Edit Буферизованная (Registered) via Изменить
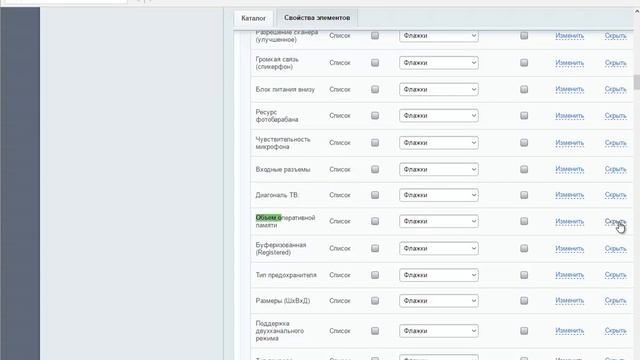640x360 pixels. [x=569, y=249]
